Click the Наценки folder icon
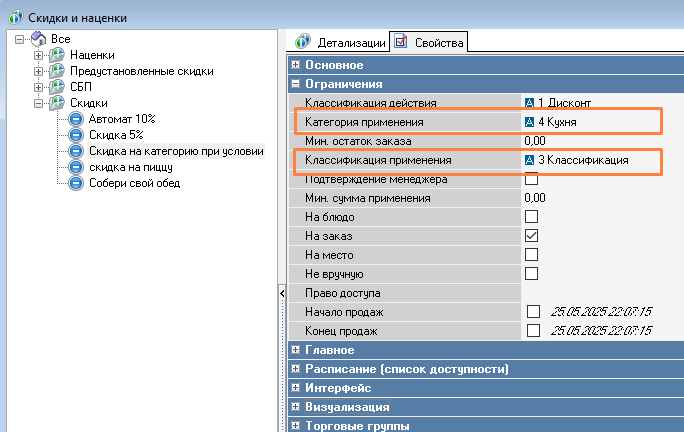 pos(57,55)
